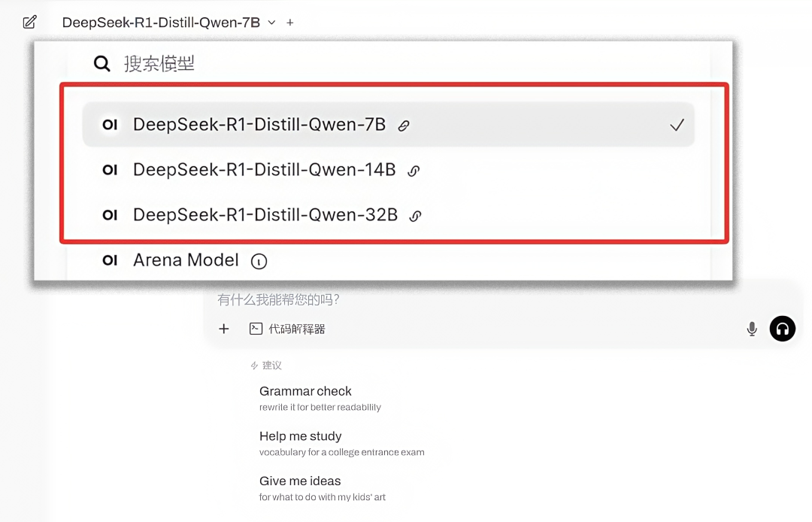The image size is (812, 522).
Task: Select DeepSeek-R1-Distill-Qwen-14B from the list
Action: click(x=264, y=170)
